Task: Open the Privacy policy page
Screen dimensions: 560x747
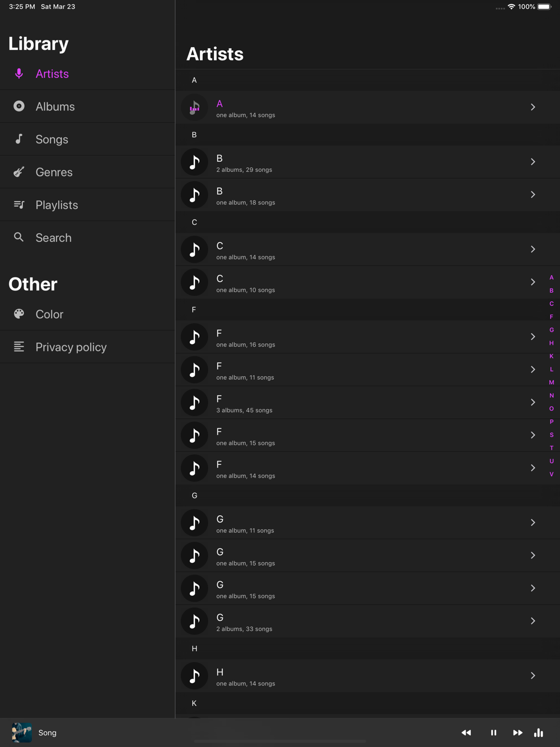Action: click(x=71, y=347)
